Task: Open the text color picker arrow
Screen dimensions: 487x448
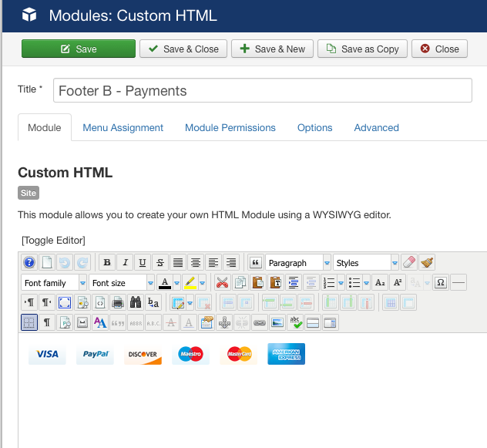Action: 177,283
